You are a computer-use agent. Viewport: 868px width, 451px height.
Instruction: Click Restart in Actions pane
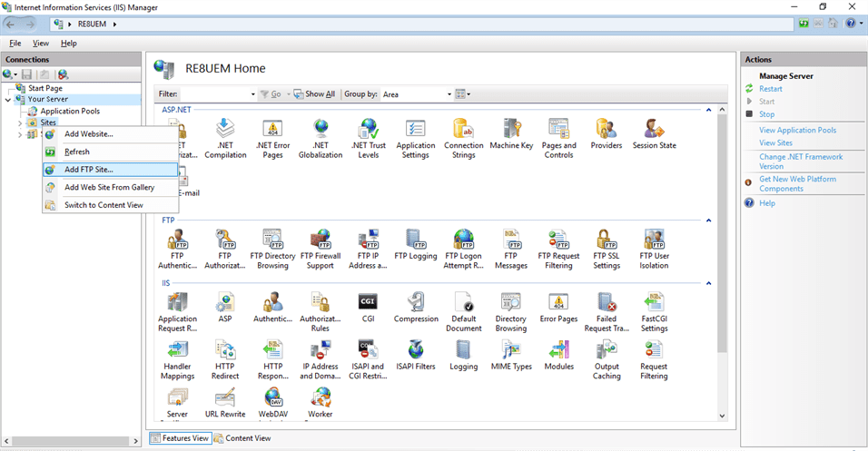pos(771,89)
